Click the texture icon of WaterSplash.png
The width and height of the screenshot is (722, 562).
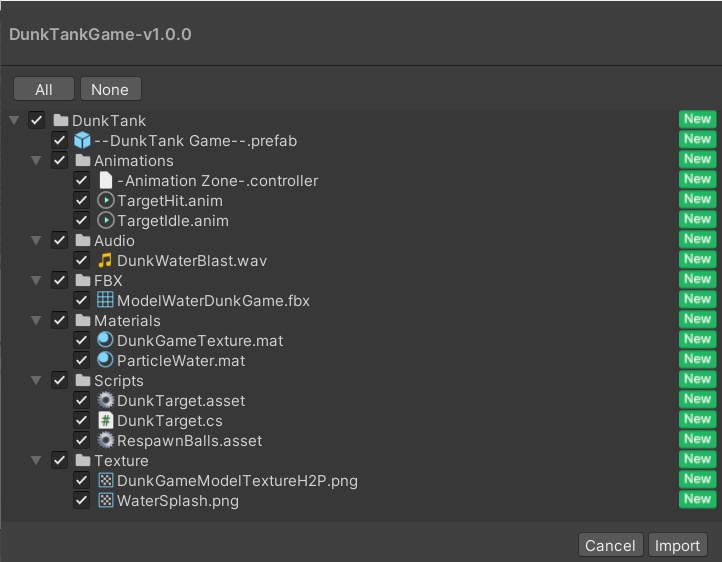click(x=106, y=500)
